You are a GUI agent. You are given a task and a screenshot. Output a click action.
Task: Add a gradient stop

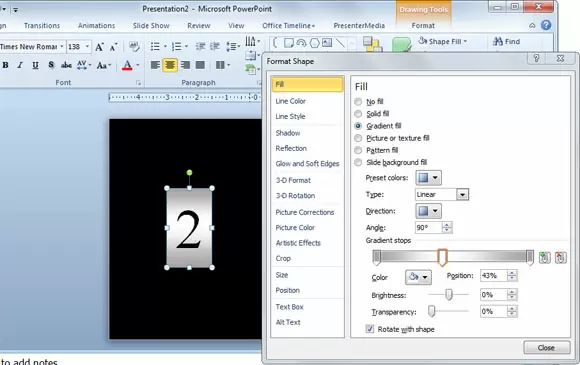[x=544, y=257]
